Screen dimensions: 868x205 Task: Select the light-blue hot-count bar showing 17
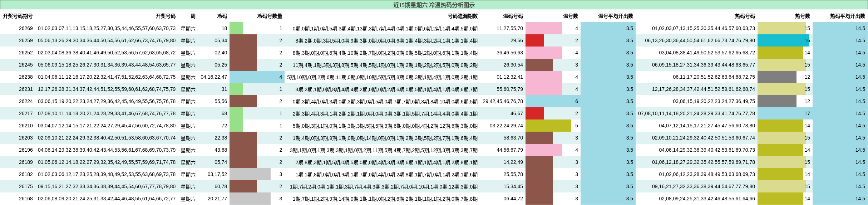click(785, 113)
